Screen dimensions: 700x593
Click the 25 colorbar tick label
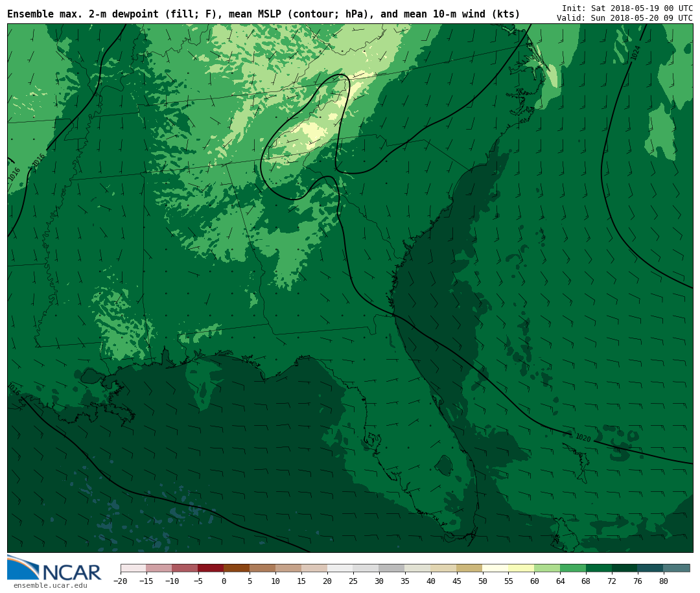[x=353, y=581]
